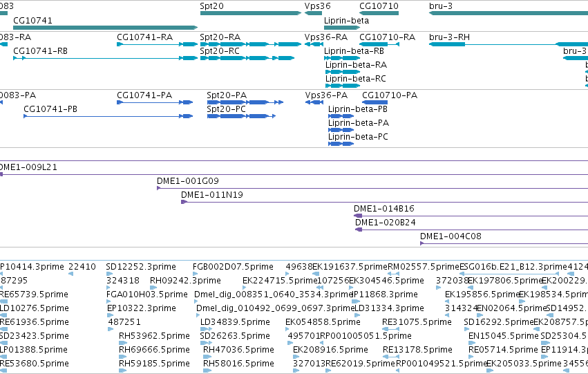Screen dimensions: 588x374
Task: Click EST RH59185.5prime
Action: (122, 371)
